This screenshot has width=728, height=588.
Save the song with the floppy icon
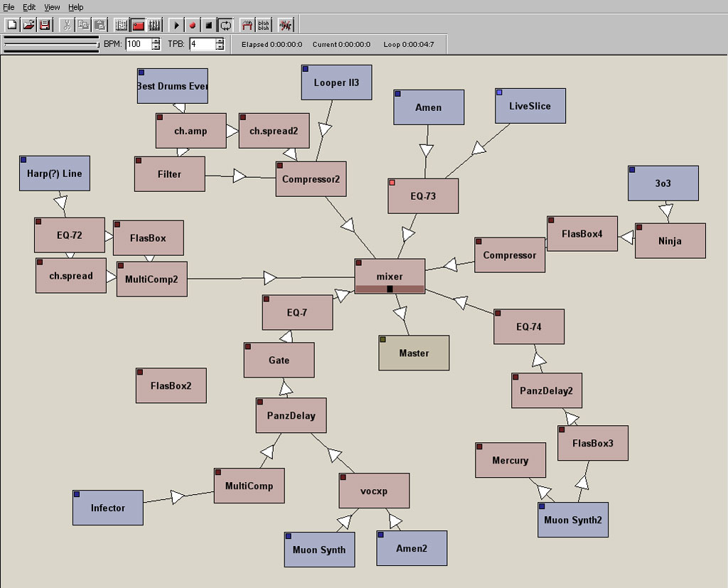point(45,25)
